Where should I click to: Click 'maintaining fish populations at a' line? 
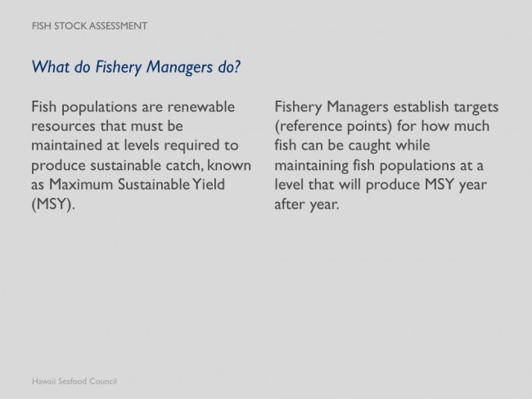coord(379,166)
